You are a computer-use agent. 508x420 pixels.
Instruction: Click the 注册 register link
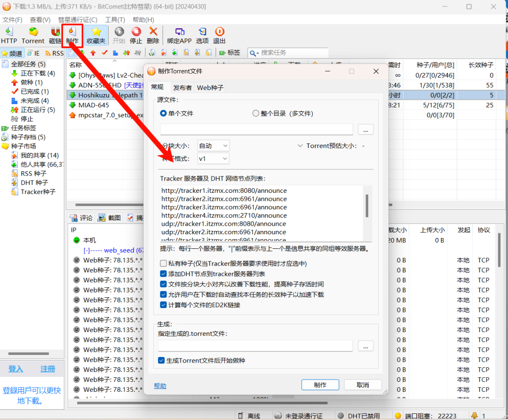pyautogui.click(x=48, y=369)
